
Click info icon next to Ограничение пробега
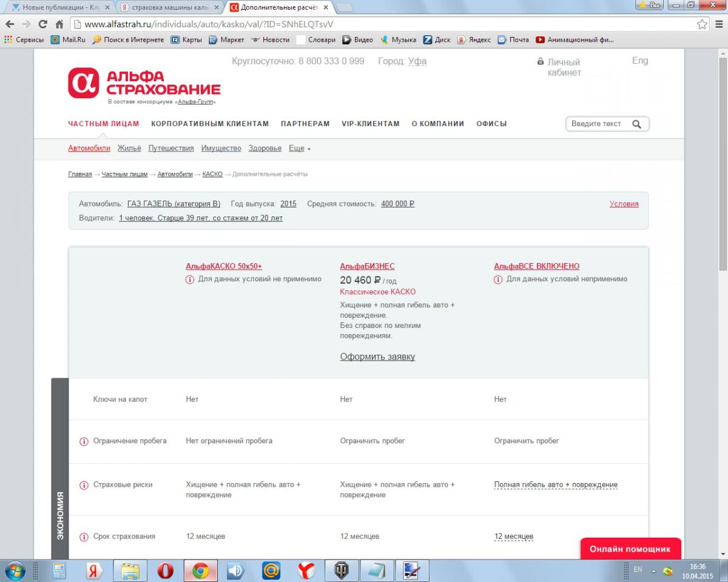point(84,441)
